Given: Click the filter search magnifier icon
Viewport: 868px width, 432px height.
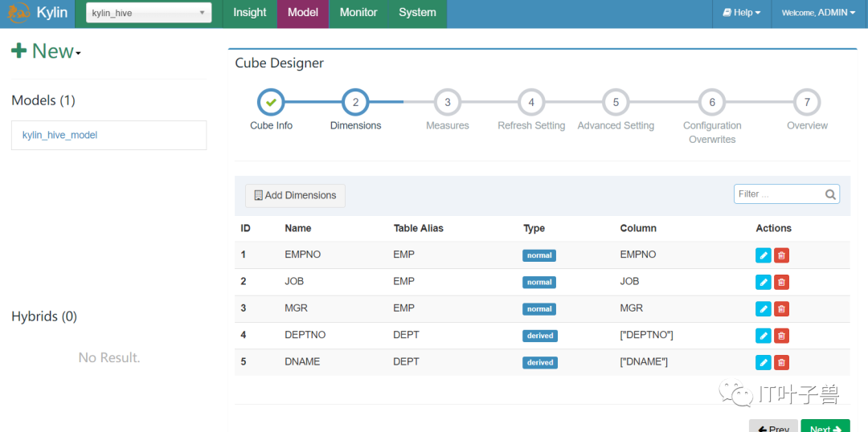Looking at the screenshot, I should click(830, 194).
